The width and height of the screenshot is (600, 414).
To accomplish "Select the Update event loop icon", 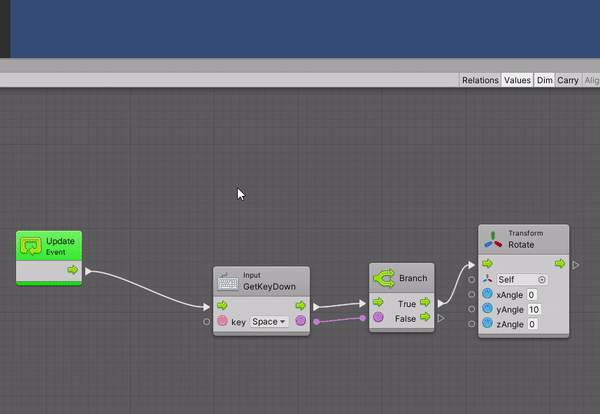I will click(x=31, y=244).
